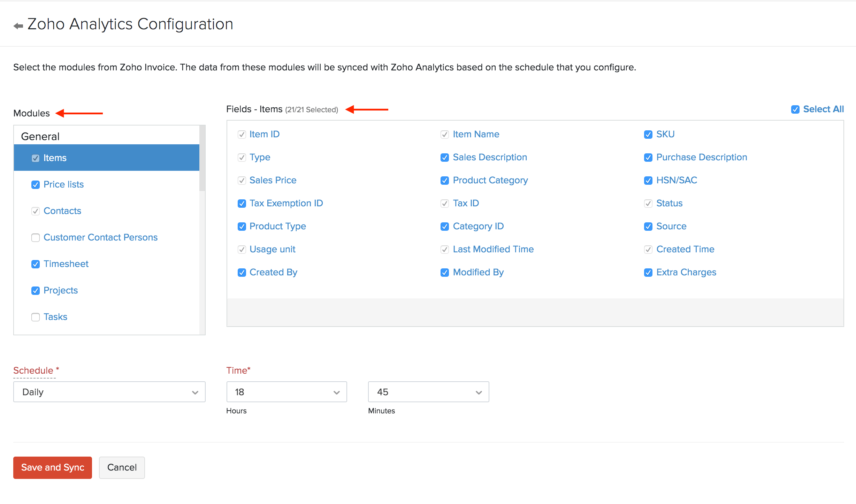Uncheck the Price lists module checkbox
This screenshot has width=856, height=504.
[36, 185]
